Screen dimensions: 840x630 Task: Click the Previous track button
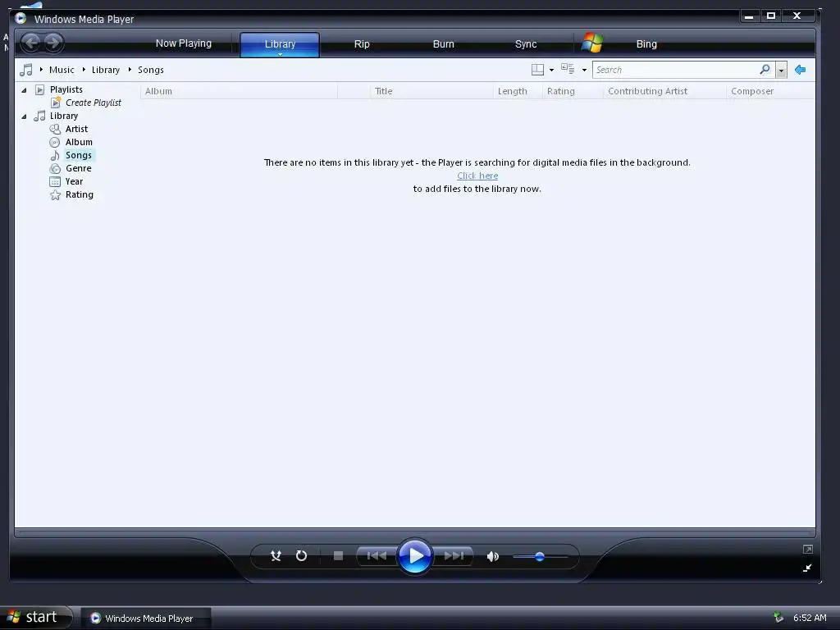tap(377, 556)
